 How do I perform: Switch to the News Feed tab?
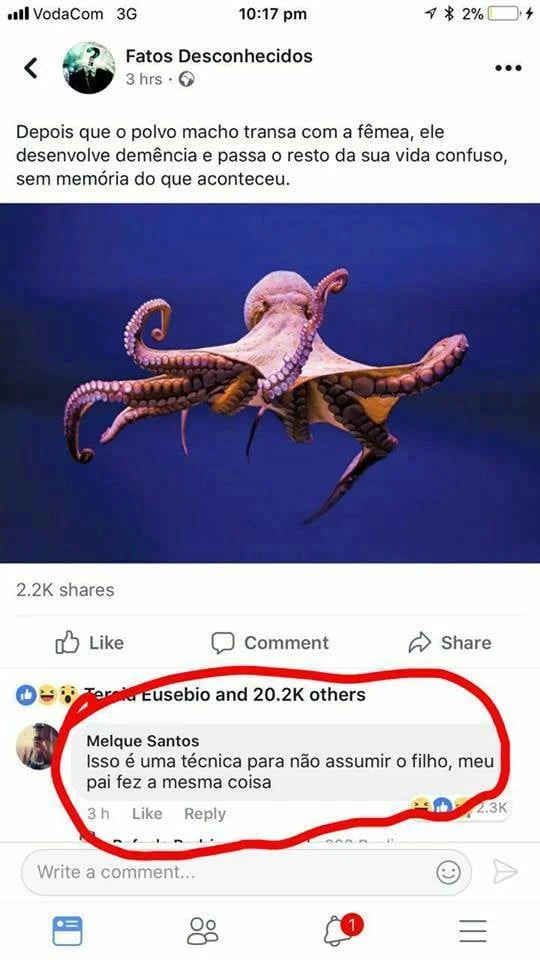tap(67, 931)
